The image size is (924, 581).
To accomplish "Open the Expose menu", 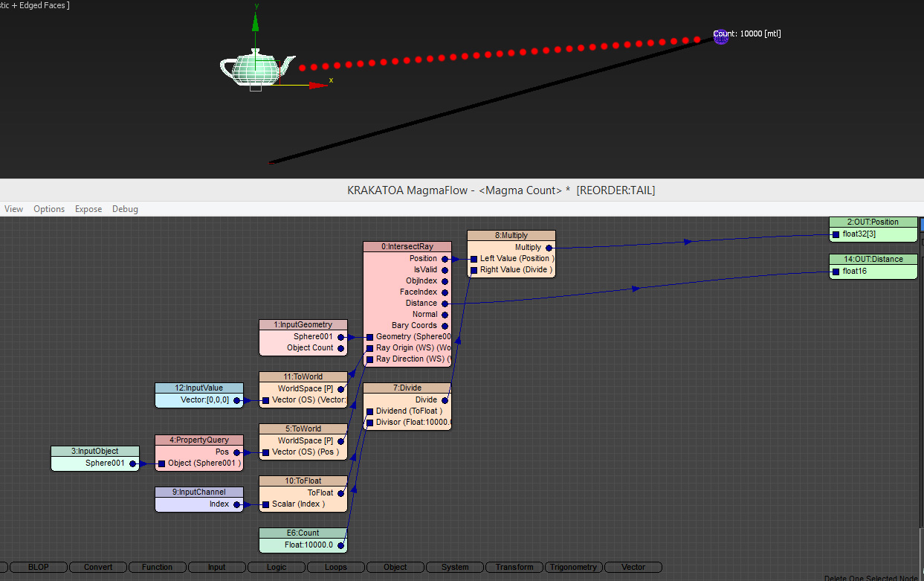I will click(88, 209).
